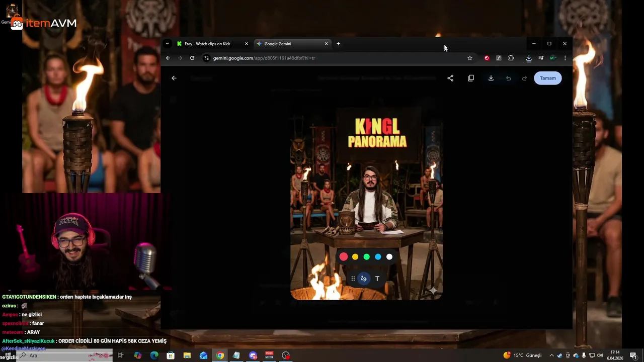Screen dimensions: 644x362
Task: Open weather widget 15°C Güneşli
Action: click(x=523, y=355)
